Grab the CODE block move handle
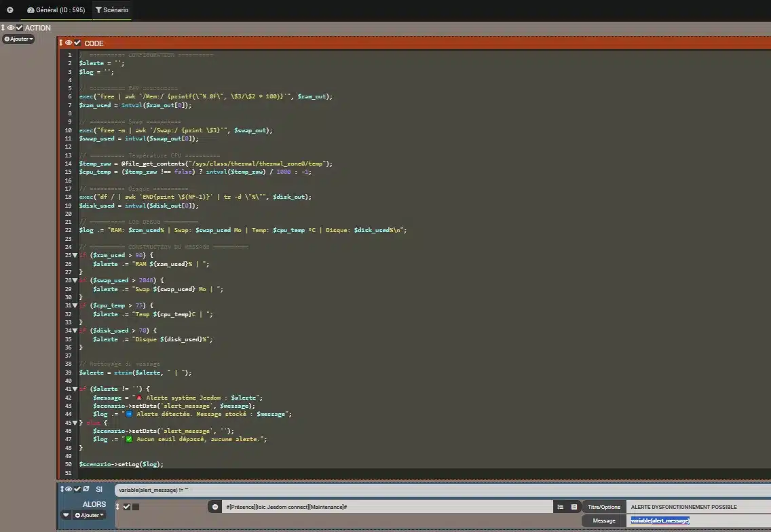The image size is (771, 532). coord(61,43)
